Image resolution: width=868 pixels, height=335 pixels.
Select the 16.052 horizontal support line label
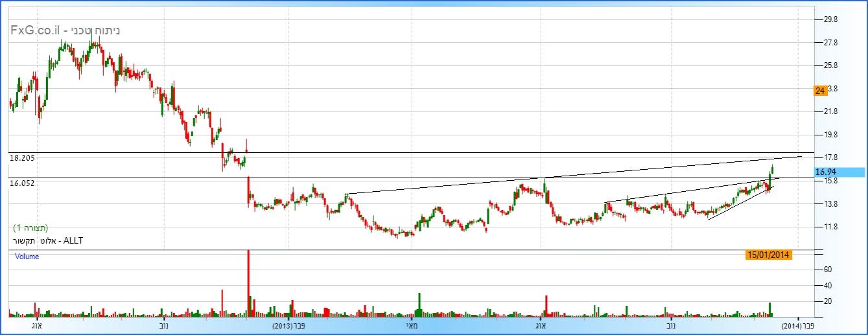pyautogui.click(x=22, y=183)
